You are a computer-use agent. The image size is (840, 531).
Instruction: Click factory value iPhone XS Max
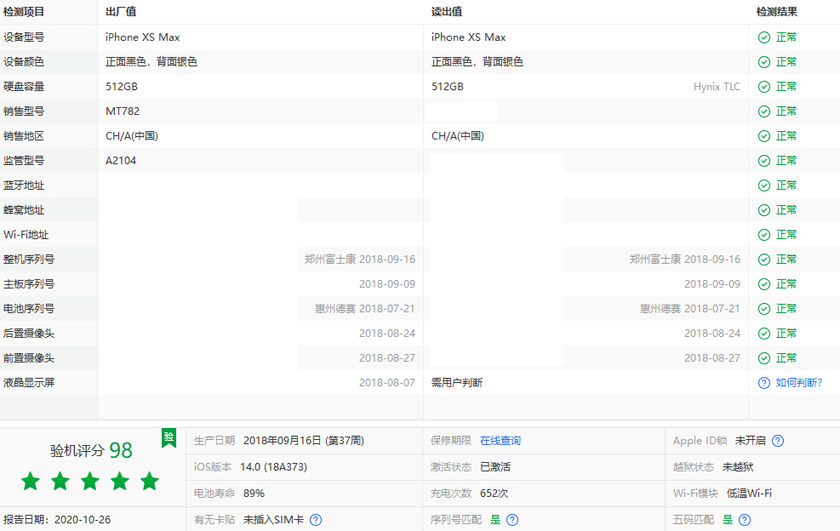click(142, 37)
